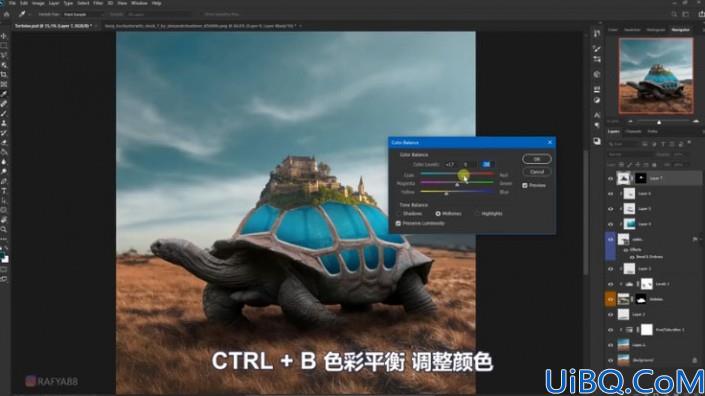Close the Color Balance dialog with X
Viewport: 705px width, 396px height.
click(x=550, y=142)
